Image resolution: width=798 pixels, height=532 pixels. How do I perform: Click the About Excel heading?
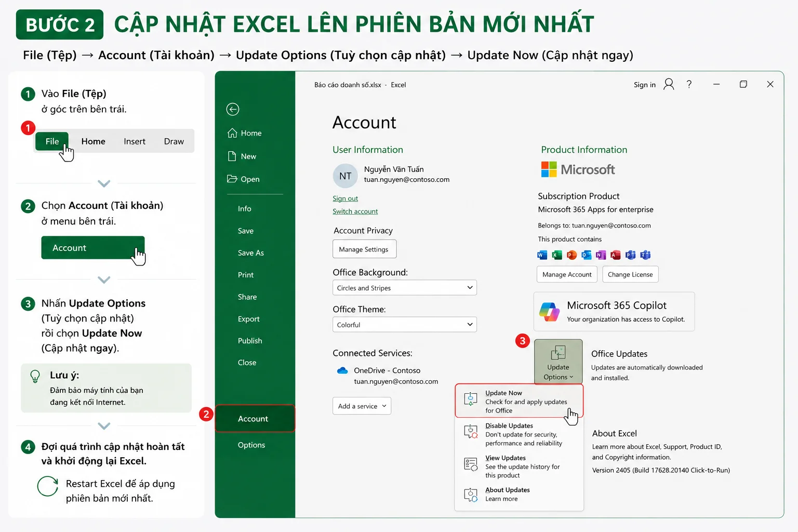click(615, 433)
